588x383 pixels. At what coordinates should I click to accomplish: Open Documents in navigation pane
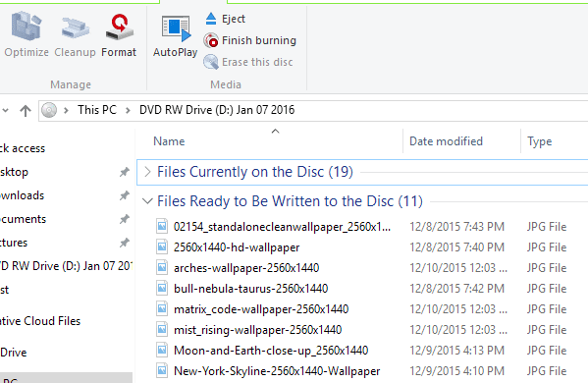pyautogui.click(x=23, y=219)
